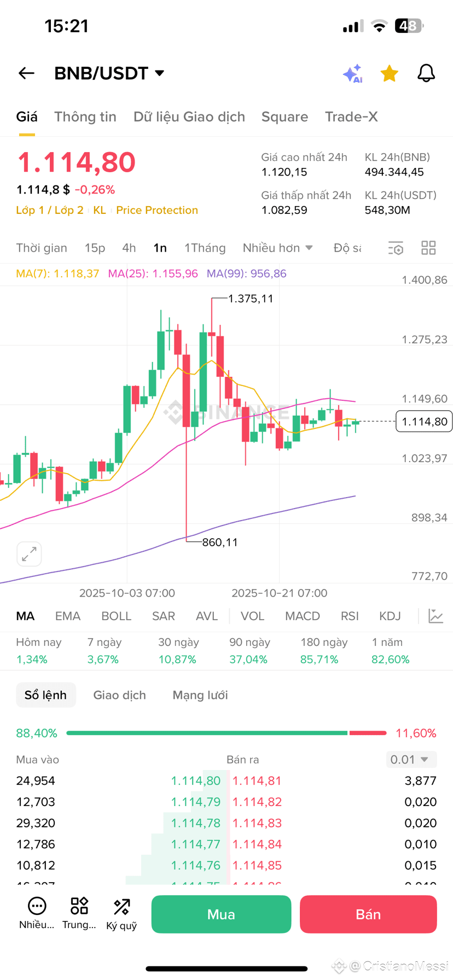The height and width of the screenshot is (980, 453).
Task: Tap the 1 năm 82,60% performance
Action: (x=391, y=651)
